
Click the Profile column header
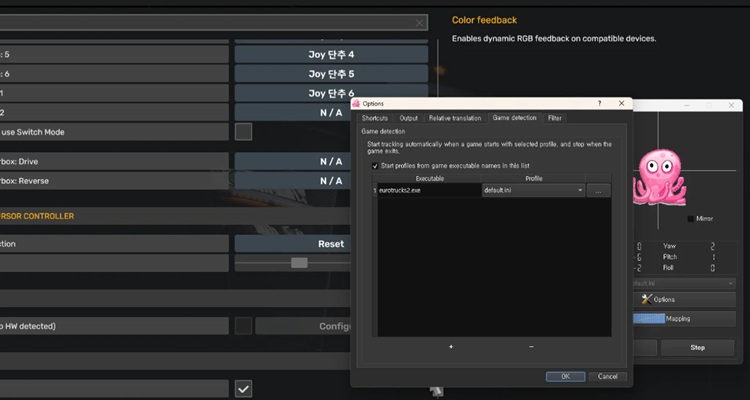tap(533, 178)
